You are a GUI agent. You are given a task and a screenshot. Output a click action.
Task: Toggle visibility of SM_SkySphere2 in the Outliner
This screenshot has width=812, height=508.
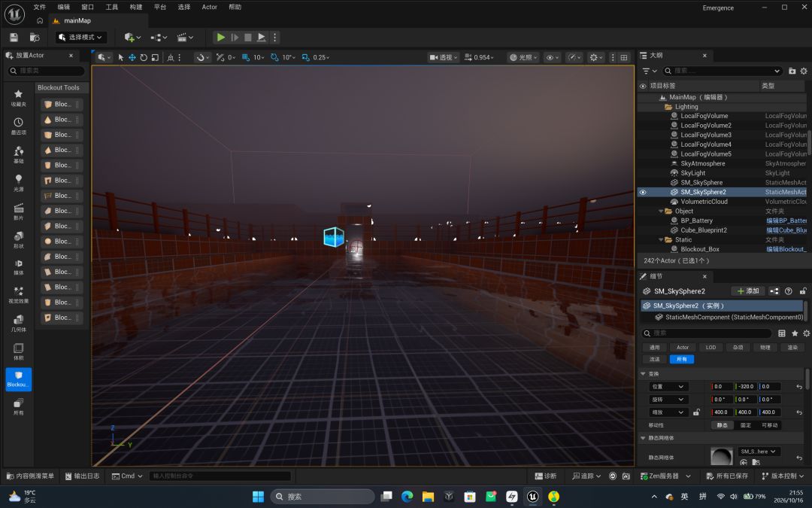[x=643, y=193]
